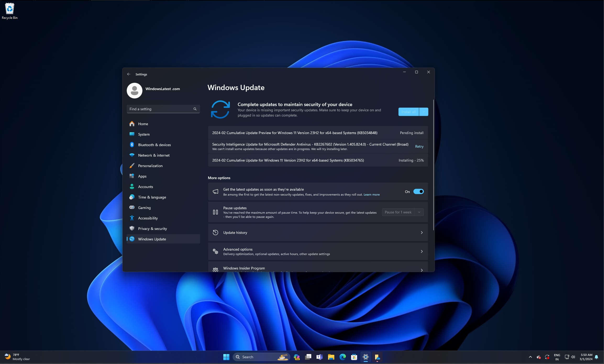Click the Windows Insider Program icon

215,269
